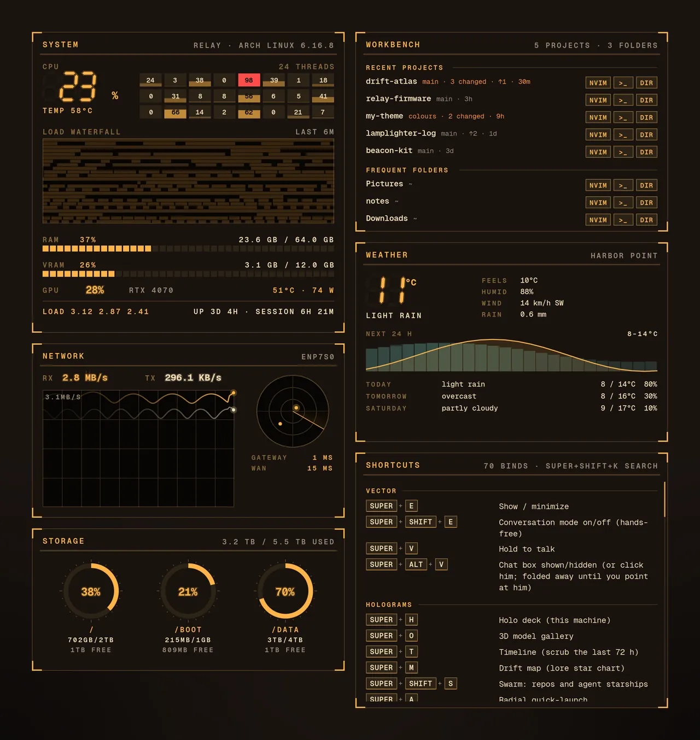
Task: Click the red 98 CPU thread cell
Action: (x=249, y=80)
